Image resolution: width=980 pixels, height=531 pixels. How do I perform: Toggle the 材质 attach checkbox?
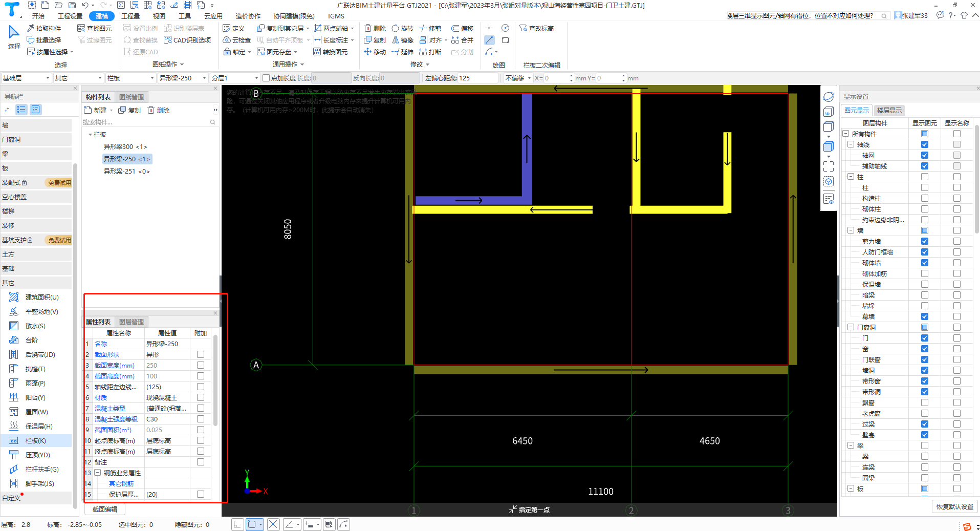tap(201, 397)
